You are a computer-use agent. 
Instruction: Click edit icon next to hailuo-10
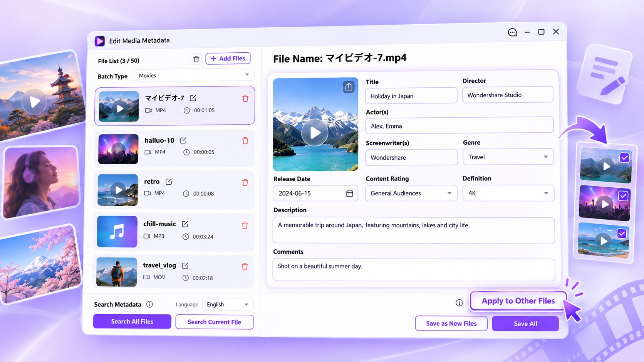[183, 140]
